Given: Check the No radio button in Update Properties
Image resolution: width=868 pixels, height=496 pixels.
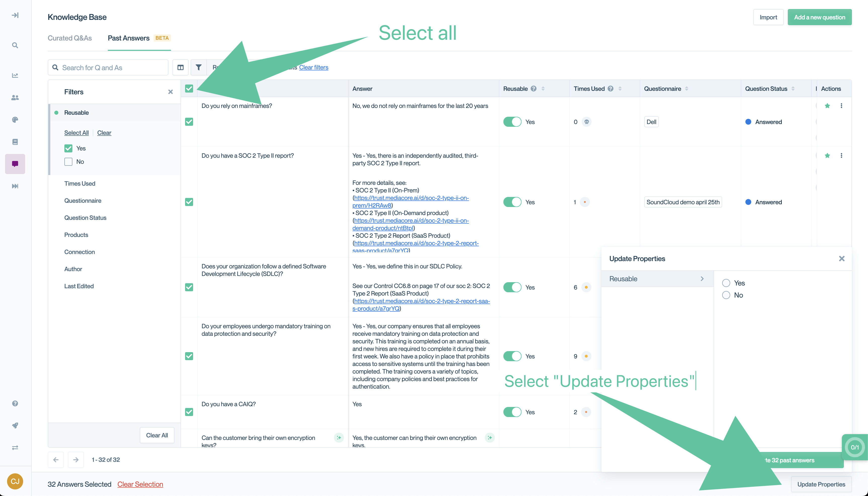Looking at the screenshot, I should click(726, 295).
